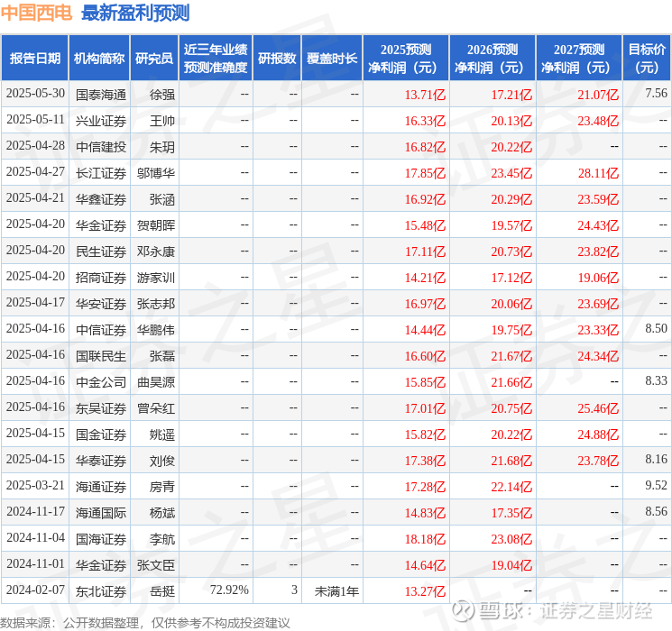Viewport: 672px width, 631px height.
Task: Click the 长江证券 institution cell
Action: click(x=101, y=173)
